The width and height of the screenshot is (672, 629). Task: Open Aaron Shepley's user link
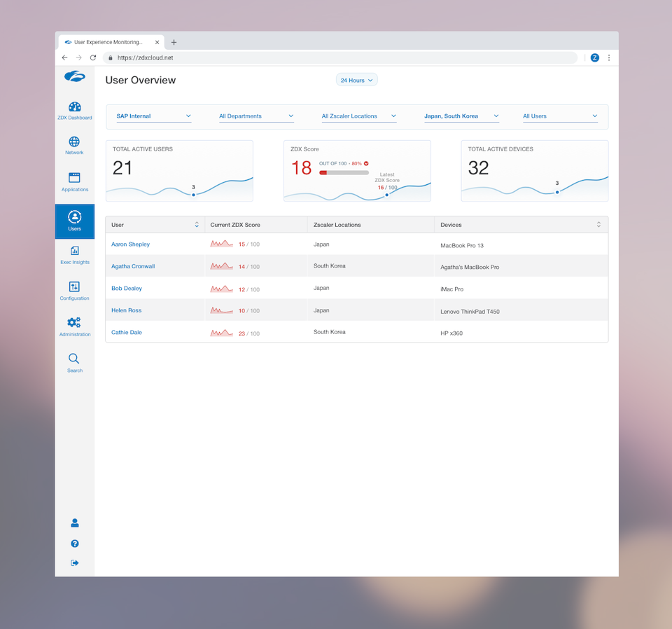click(x=130, y=244)
